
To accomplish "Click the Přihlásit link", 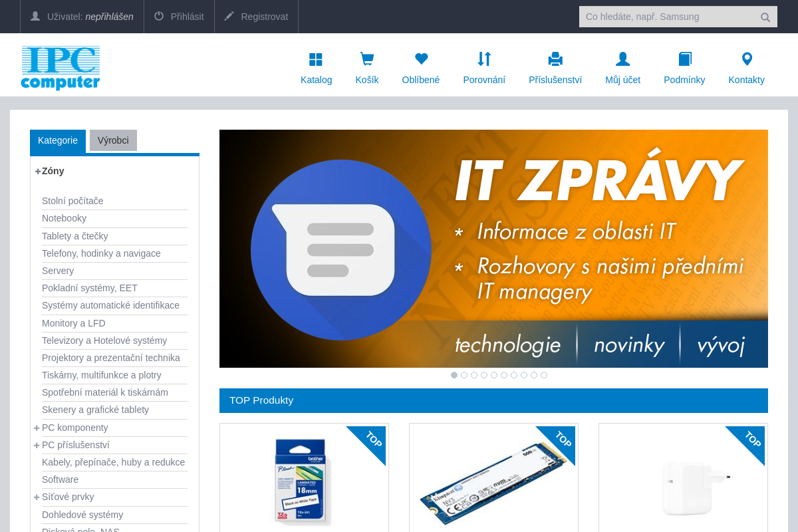I will [188, 17].
